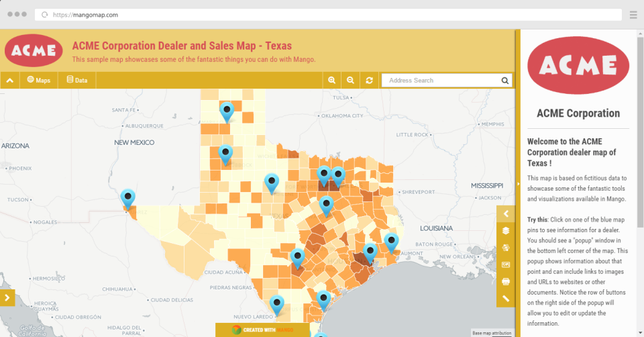Click the sidebar scrollbar down arrow
This screenshot has width=644, height=337.
640,333
